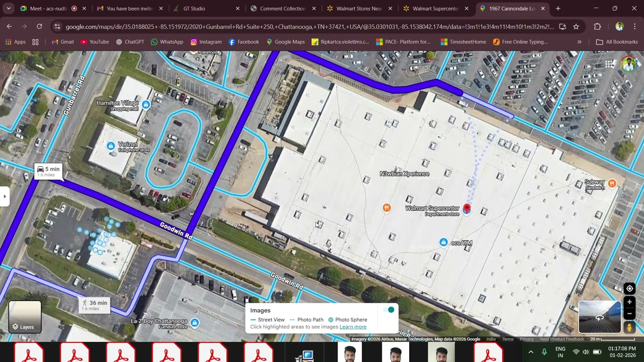Open the YouTube bookmark

[95, 42]
